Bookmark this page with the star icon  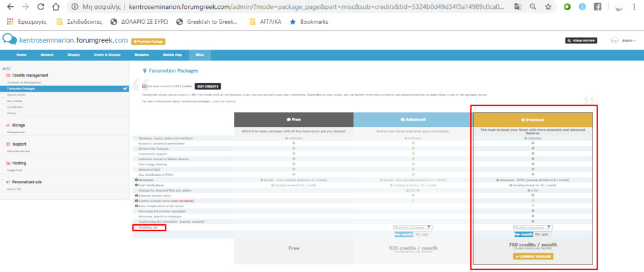coord(548,7)
